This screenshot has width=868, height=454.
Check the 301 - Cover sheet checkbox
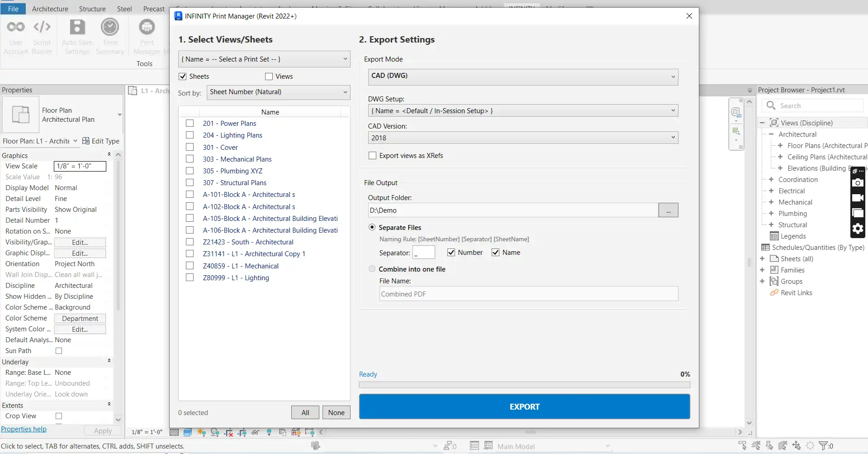(x=190, y=147)
